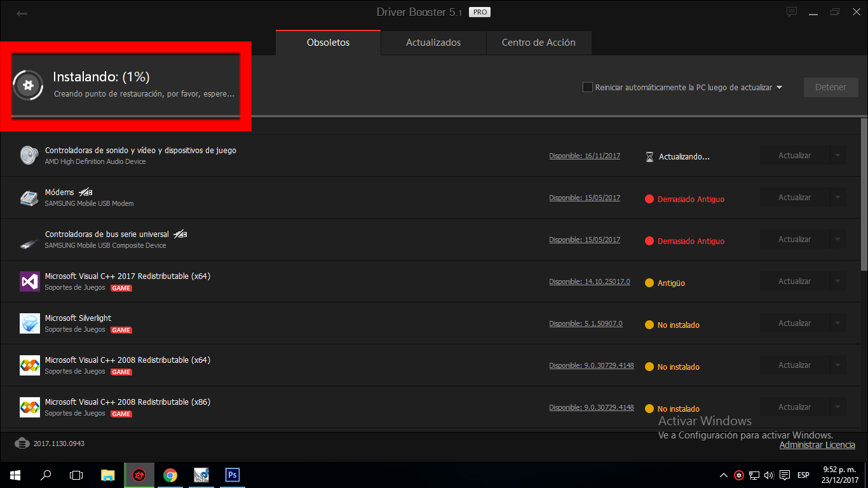The height and width of the screenshot is (488, 868).
Task: Expand Actualizar dropdown for Visual C++ 2008 (x86)
Action: [x=837, y=407]
